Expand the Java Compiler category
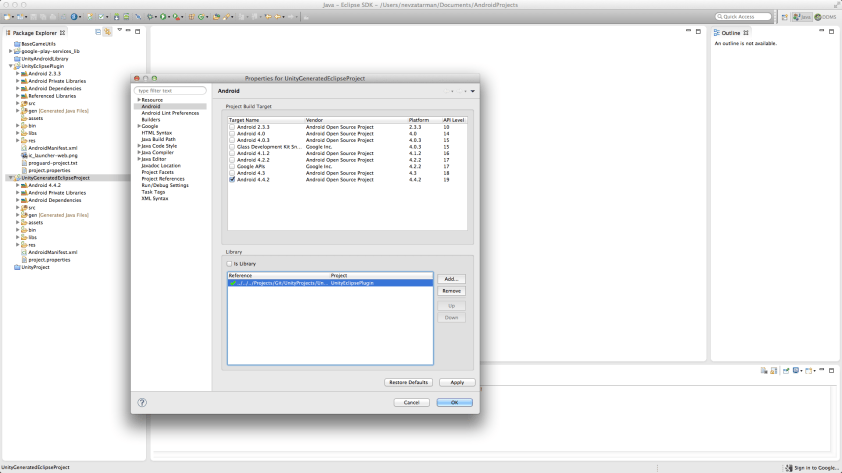This screenshot has width=842, height=473. (139, 152)
